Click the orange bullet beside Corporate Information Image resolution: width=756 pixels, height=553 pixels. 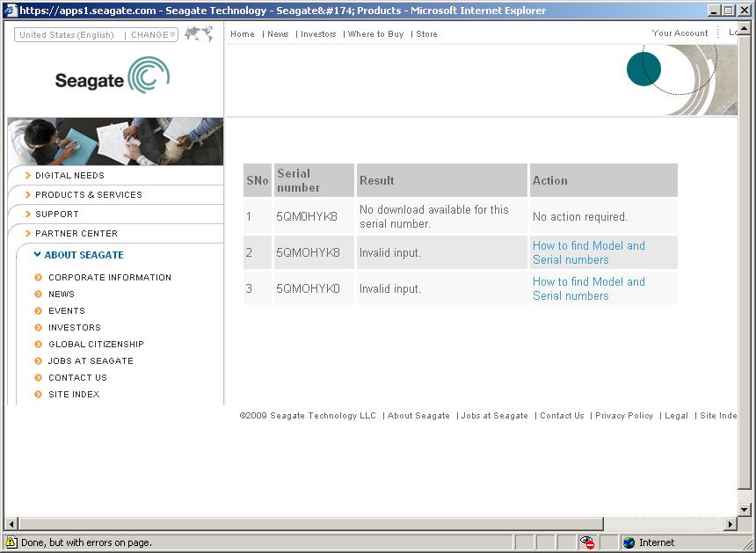38,277
